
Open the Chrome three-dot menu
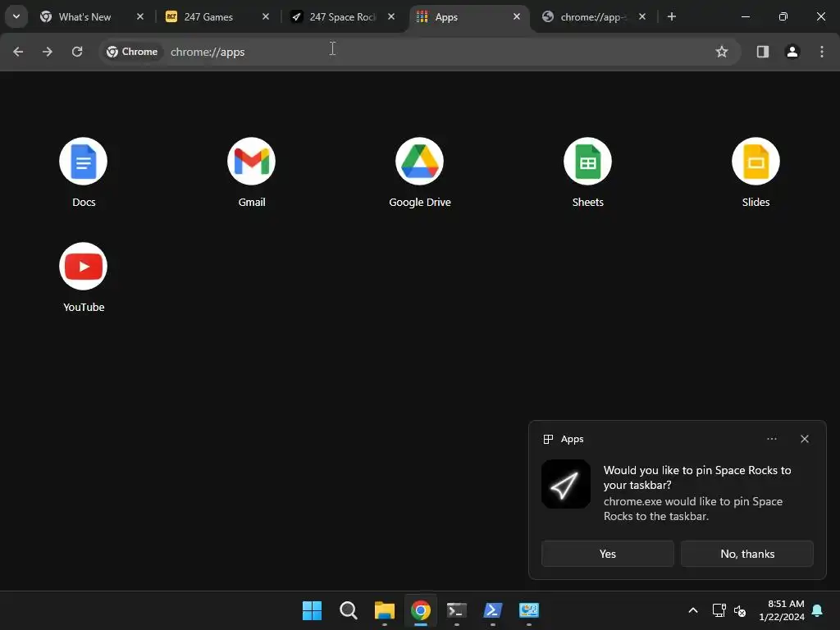point(822,52)
